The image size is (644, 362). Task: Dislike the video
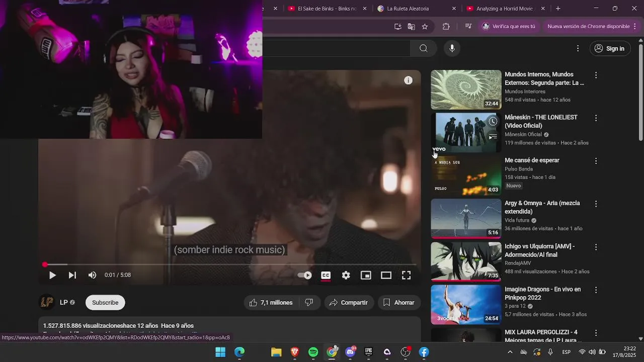click(x=309, y=303)
